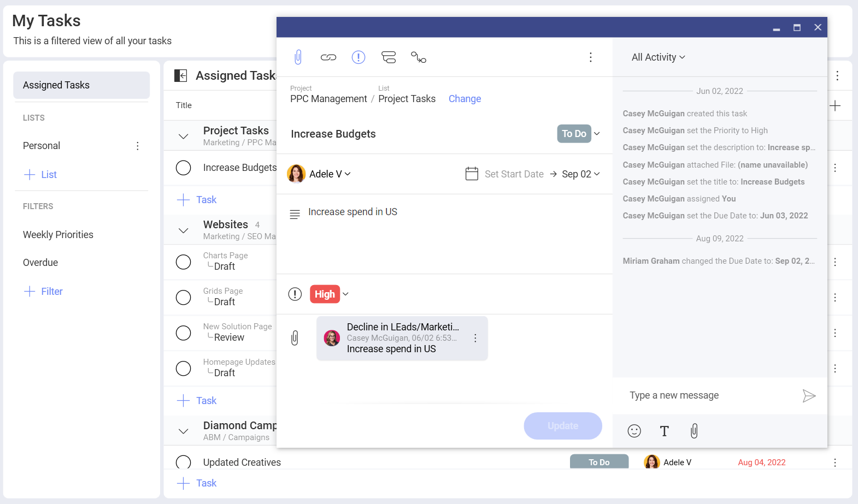Click the Increase Budgets title in dialog

pyautogui.click(x=333, y=134)
